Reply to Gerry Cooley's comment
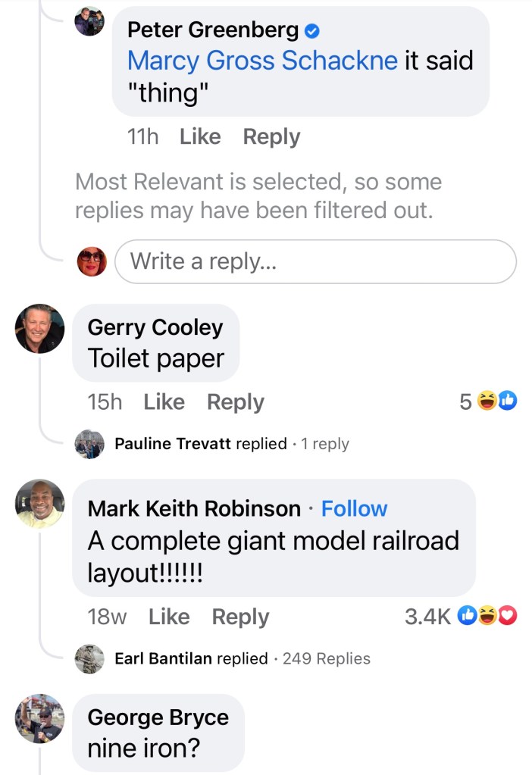 tap(236, 402)
